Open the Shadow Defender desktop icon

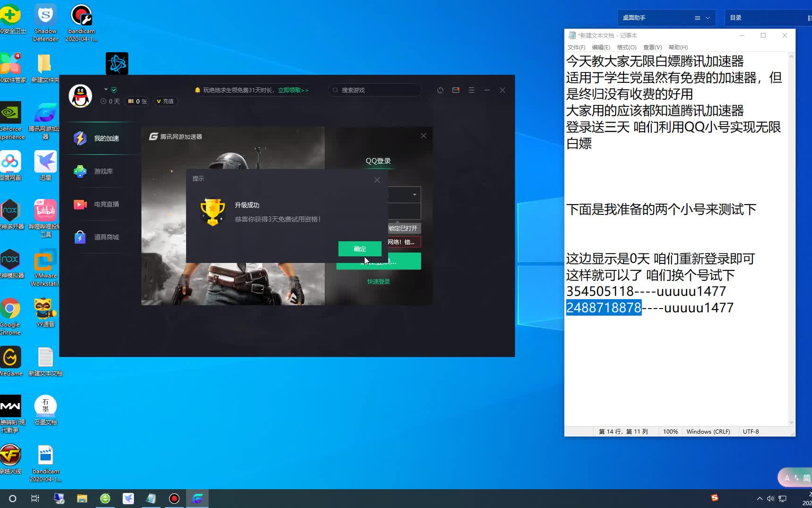coord(46,23)
